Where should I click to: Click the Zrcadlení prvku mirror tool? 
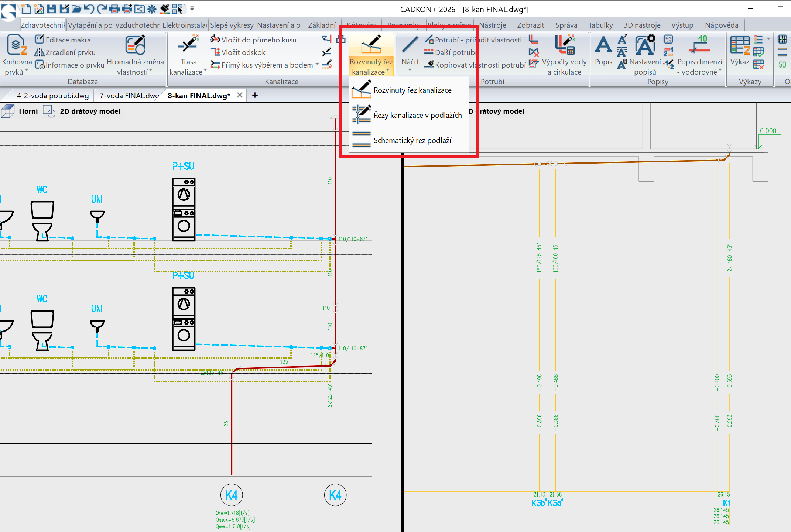pos(65,52)
